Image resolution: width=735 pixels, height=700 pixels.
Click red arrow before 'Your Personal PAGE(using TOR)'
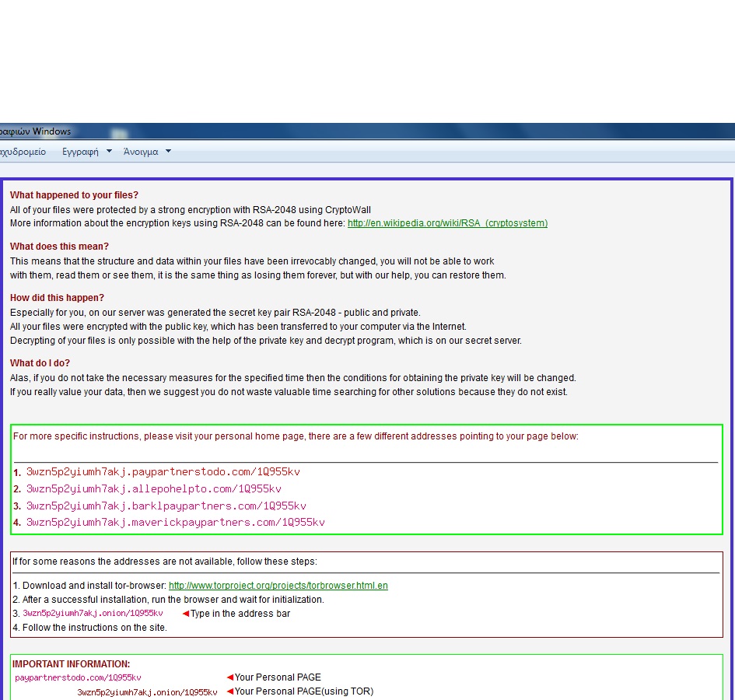point(229,691)
